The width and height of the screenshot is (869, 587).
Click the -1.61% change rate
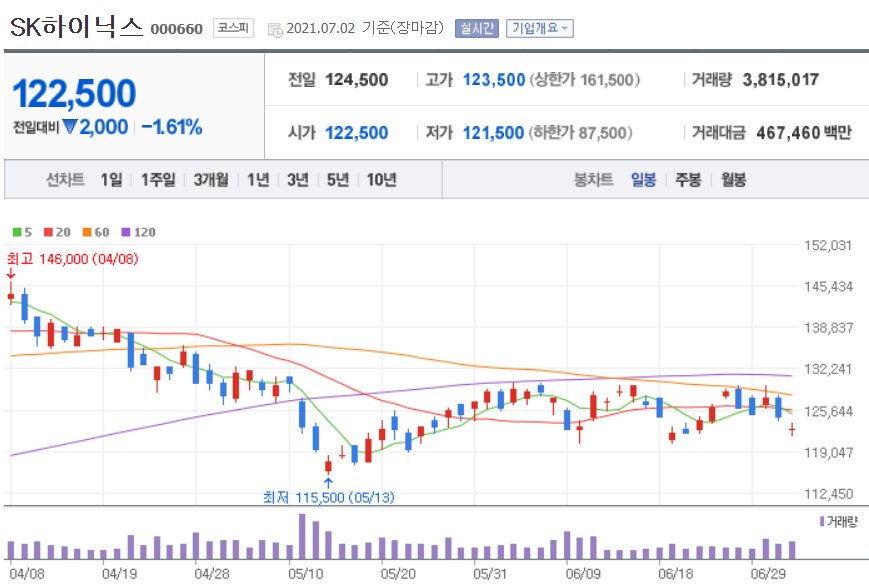[x=172, y=127]
